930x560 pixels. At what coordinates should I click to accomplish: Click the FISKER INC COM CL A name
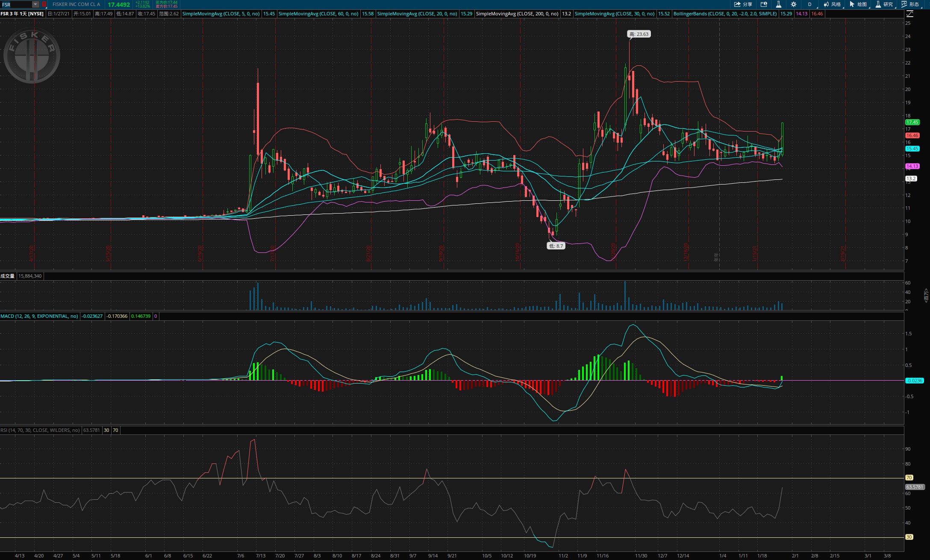[76, 4]
